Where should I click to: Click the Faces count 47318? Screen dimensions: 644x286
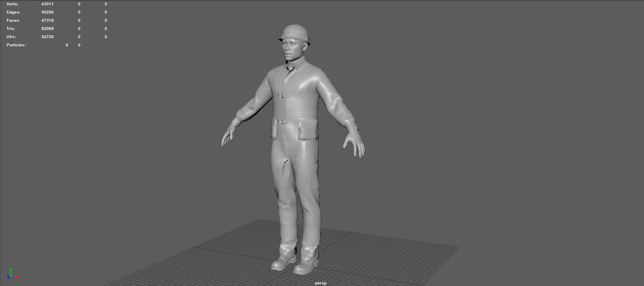(48, 20)
